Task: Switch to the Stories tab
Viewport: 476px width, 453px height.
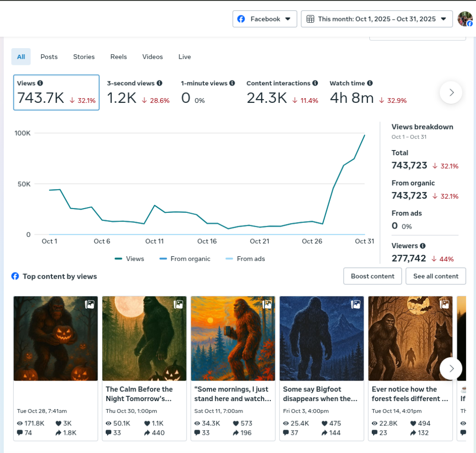Action: pyautogui.click(x=84, y=57)
